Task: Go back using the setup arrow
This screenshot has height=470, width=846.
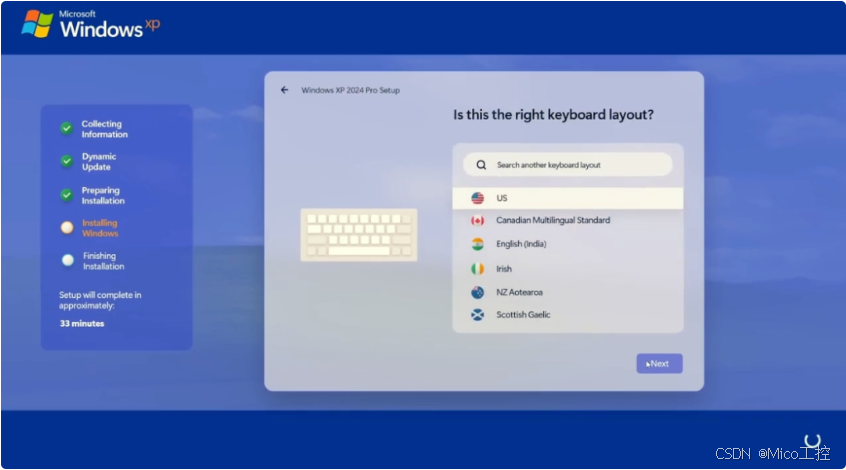Action: point(284,90)
